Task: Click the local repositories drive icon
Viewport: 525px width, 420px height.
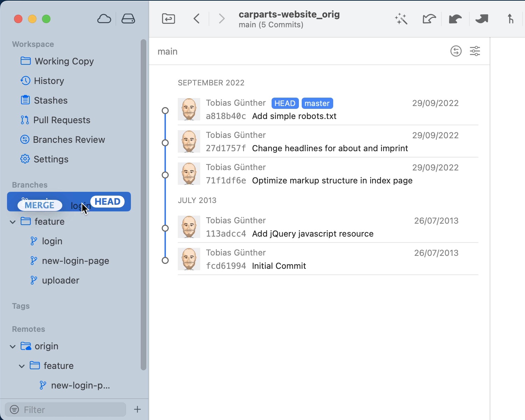Action: (x=128, y=19)
